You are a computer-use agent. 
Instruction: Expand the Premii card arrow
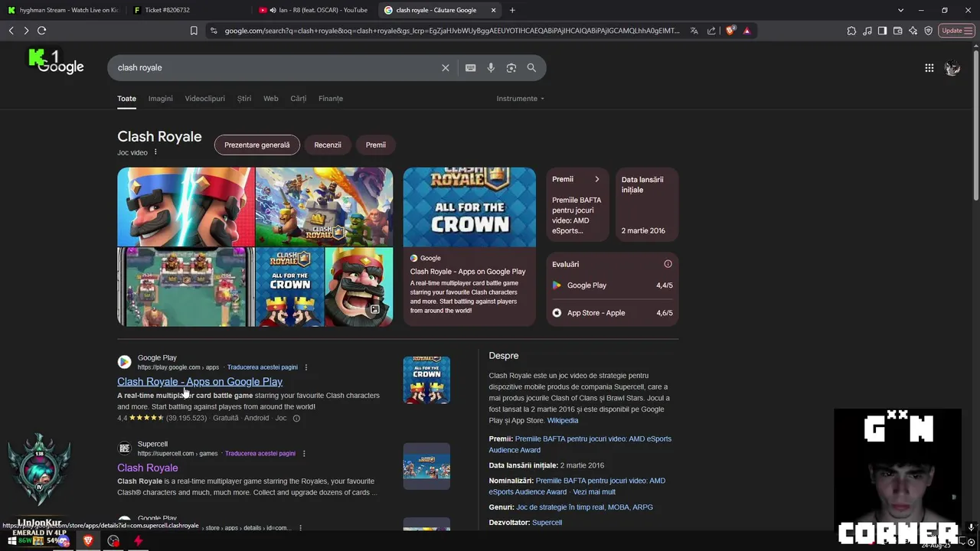coord(597,179)
